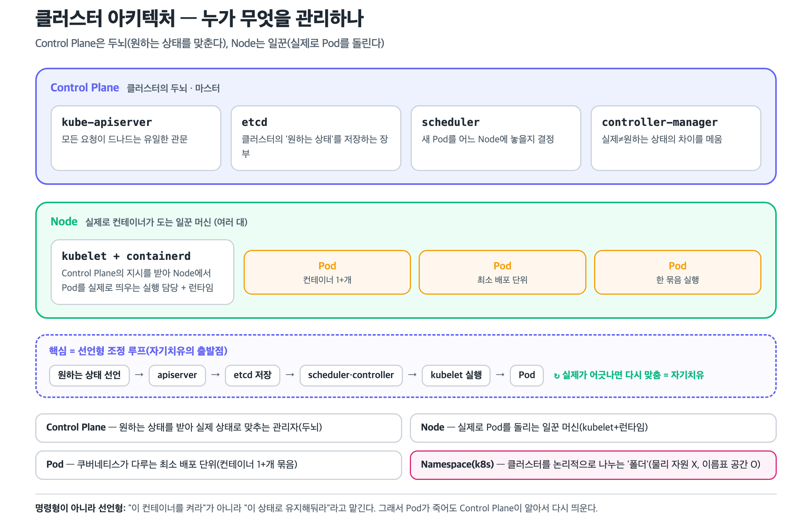The height and width of the screenshot is (522, 812).
Task: Click the etcd 저장 step chip
Action: (x=252, y=375)
